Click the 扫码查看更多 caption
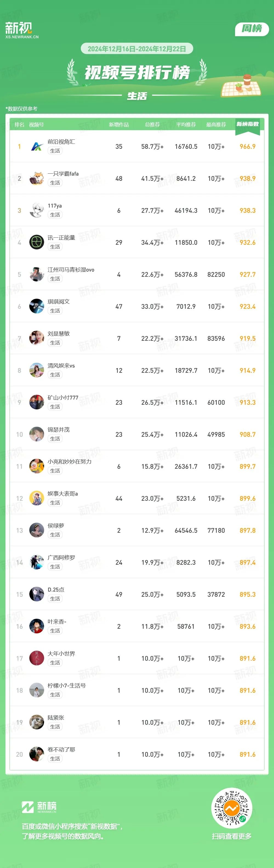Viewport: 274px width, 868px height. pyautogui.click(x=232, y=836)
